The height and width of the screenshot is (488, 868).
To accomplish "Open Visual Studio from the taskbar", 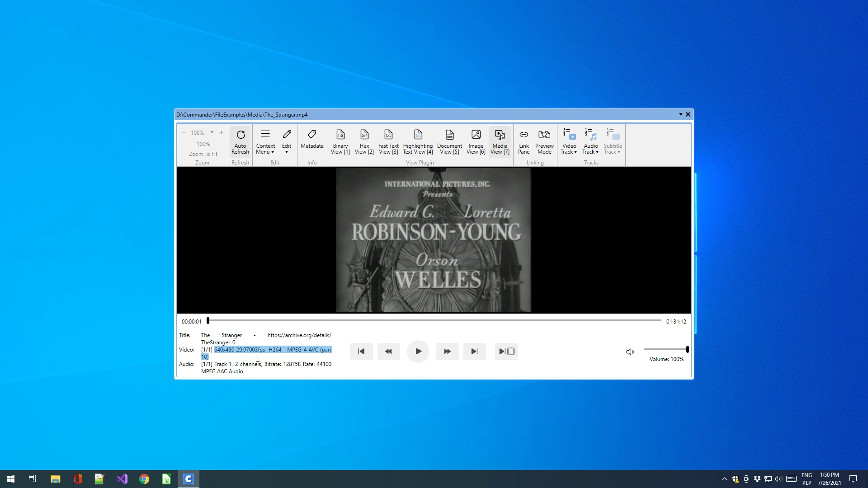I will (x=122, y=479).
